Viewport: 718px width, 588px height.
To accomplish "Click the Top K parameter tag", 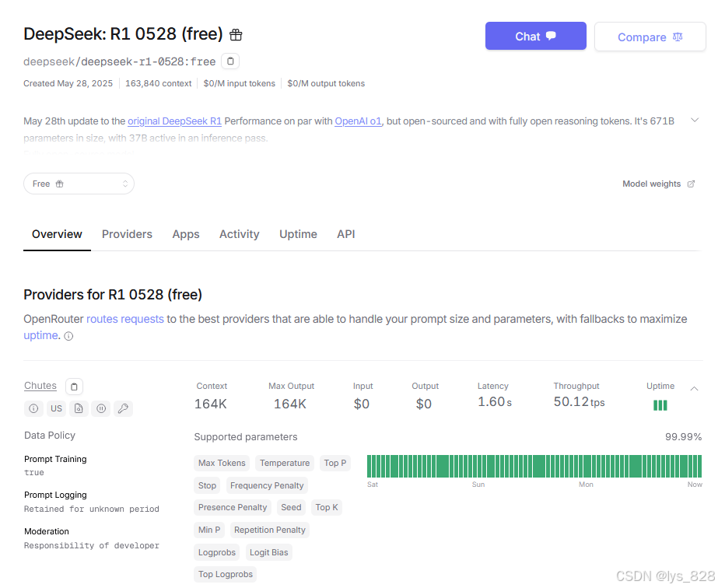I will [327, 507].
